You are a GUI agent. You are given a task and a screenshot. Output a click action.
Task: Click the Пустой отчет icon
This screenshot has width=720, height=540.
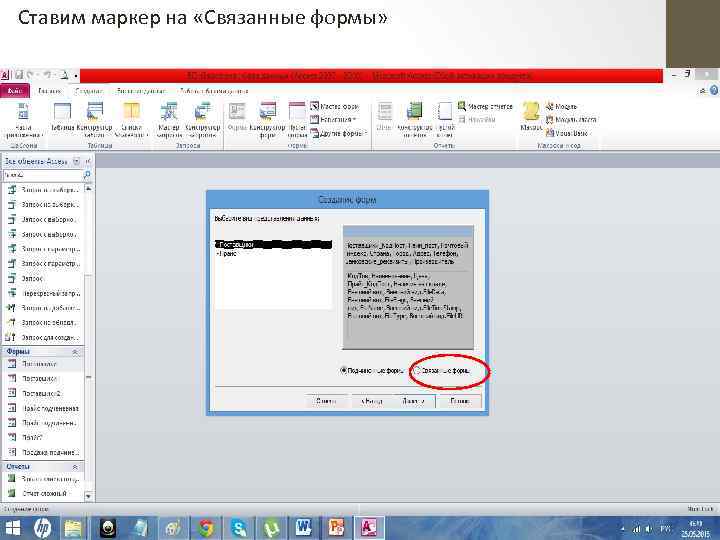click(x=444, y=120)
